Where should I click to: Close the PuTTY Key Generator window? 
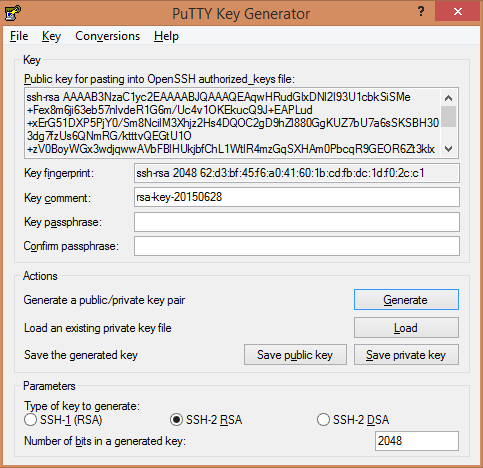(x=458, y=12)
